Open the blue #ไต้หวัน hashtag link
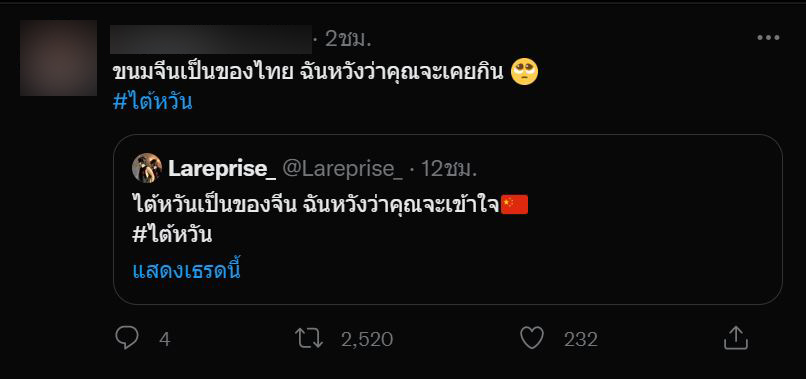The width and height of the screenshot is (806, 379). 153,102
